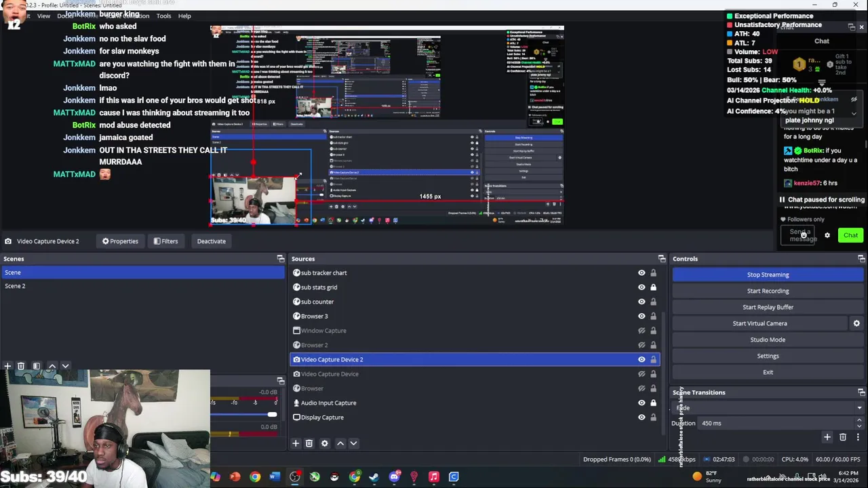Hide the sub counter source

(642, 302)
